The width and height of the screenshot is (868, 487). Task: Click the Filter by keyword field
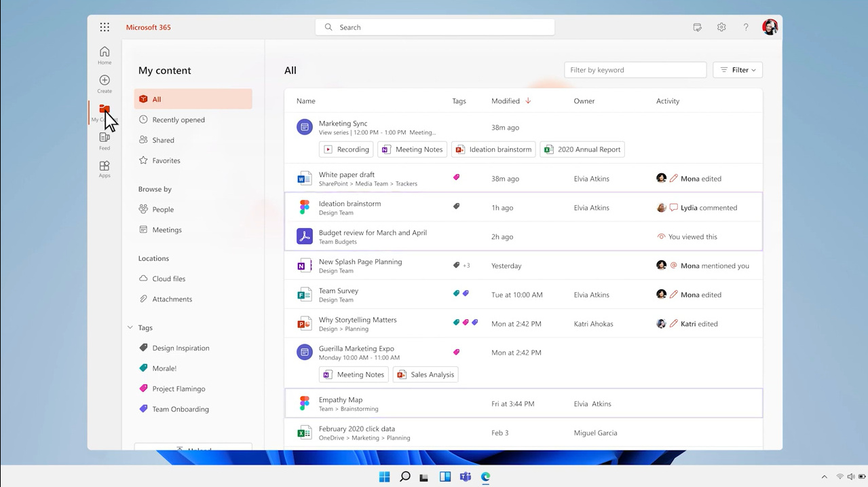[x=635, y=70]
